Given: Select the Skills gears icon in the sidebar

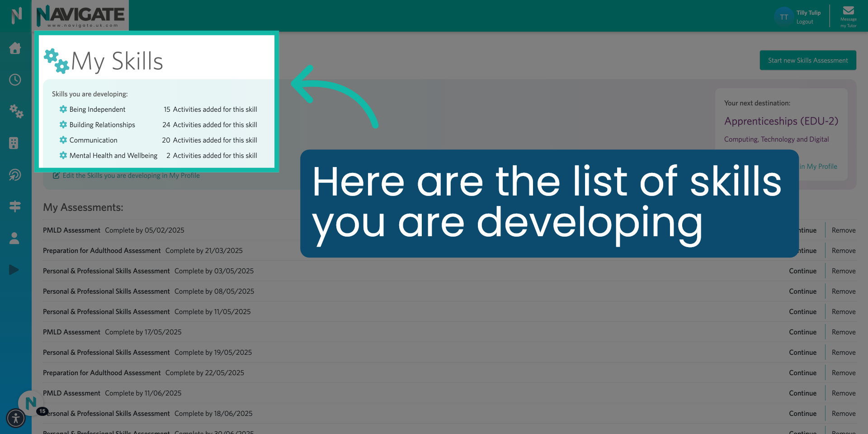Looking at the screenshot, I should (16, 112).
